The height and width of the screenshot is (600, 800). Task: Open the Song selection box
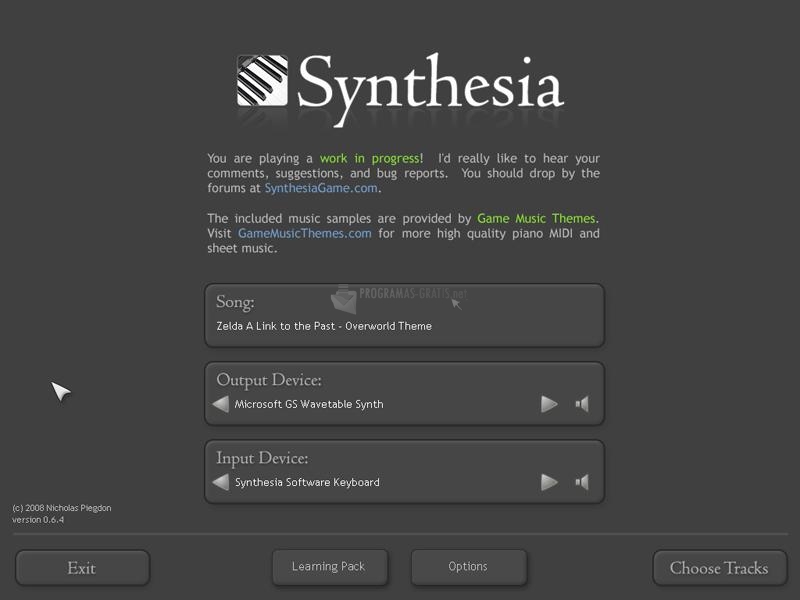[x=405, y=316]
